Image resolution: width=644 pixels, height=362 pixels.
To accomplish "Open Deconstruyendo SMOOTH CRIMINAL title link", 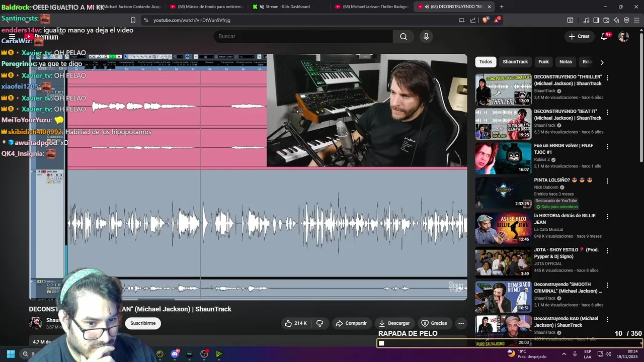I will [568, 288].
